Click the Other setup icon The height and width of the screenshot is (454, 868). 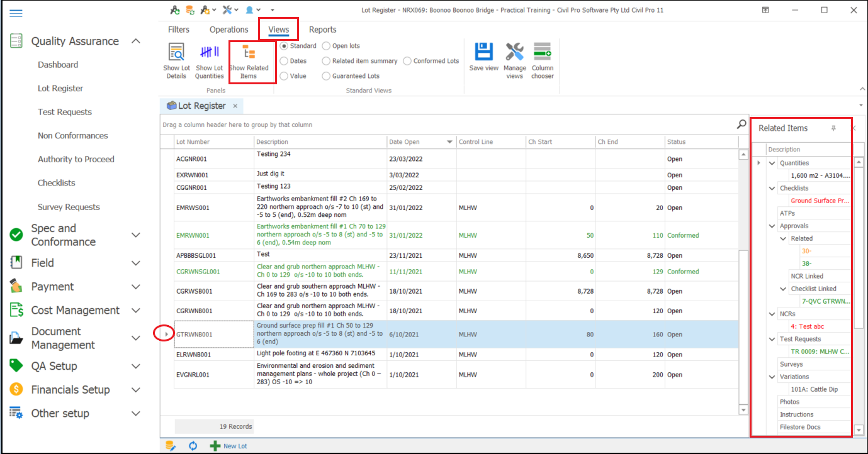[x=16, y=413]
